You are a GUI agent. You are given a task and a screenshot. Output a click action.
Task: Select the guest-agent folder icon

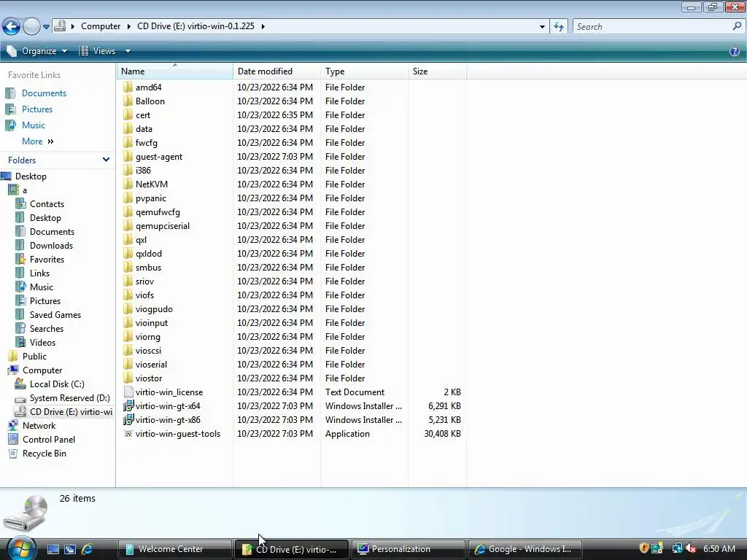point(128,157)
